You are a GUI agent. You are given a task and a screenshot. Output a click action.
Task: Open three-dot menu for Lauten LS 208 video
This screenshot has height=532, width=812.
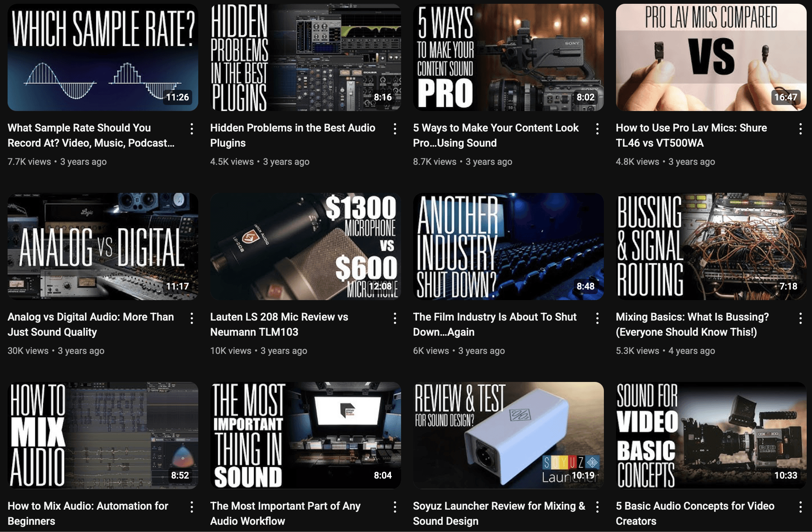click(x=395, y=318)
